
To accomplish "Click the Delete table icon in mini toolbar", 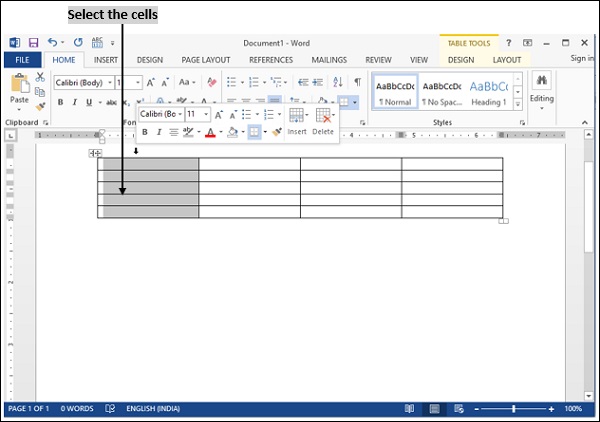I will point(323,118).
